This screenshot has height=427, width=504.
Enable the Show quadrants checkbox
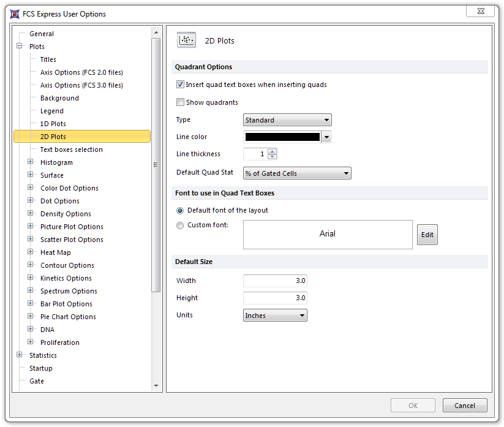point(180,102)
